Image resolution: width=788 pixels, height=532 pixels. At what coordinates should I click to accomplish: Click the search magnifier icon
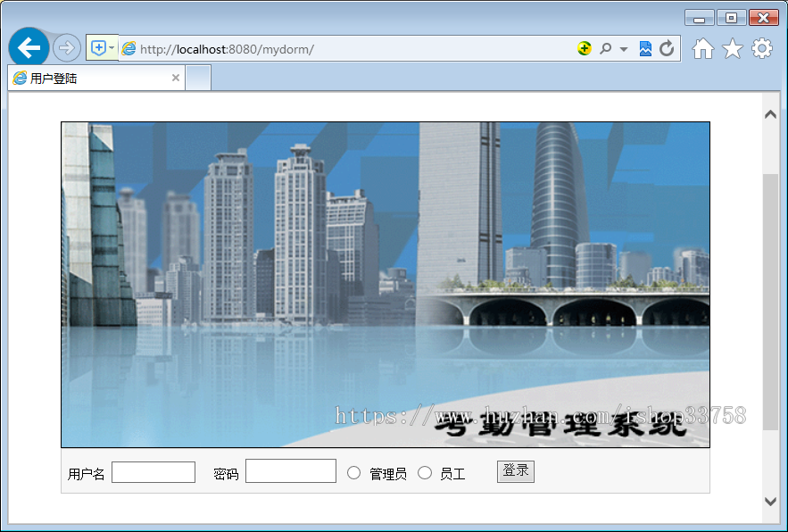[x=605, y=47]
